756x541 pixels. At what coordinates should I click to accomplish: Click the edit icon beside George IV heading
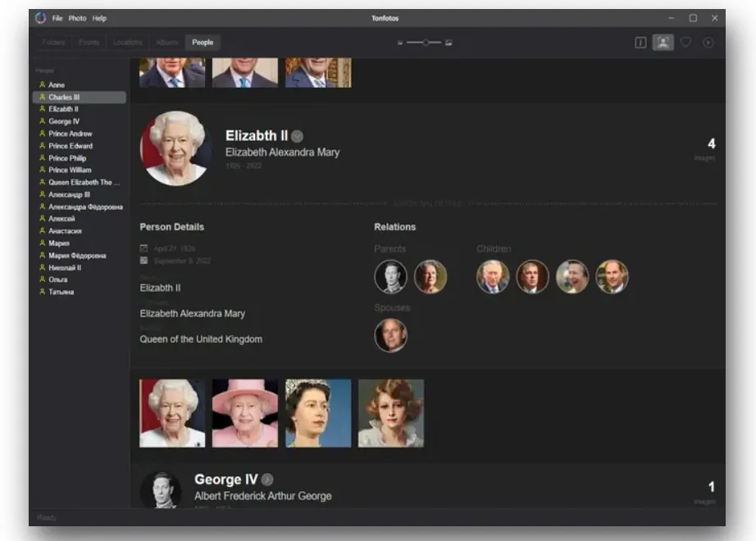[267, 480]
